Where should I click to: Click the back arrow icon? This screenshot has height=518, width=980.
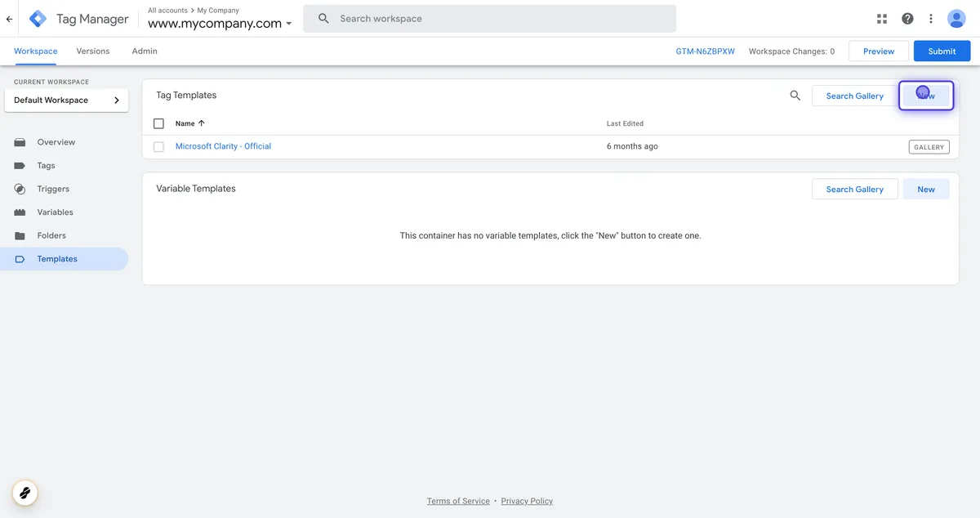(9, 18)
